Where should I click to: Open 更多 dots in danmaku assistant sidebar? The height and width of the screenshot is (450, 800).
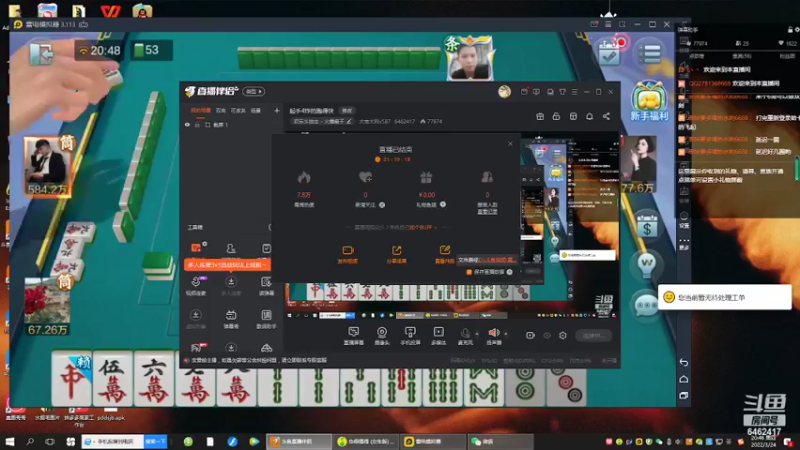coord(684,243)
